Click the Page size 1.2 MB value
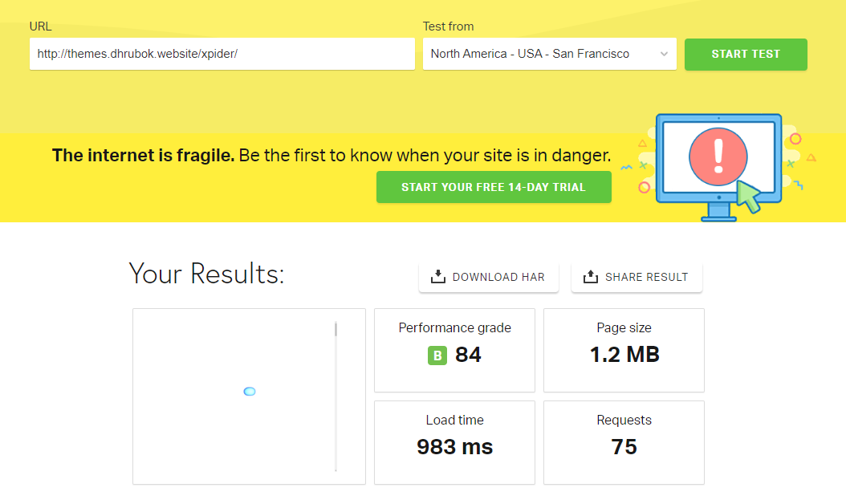The image size is (846, 504). [x=624, y=355]
